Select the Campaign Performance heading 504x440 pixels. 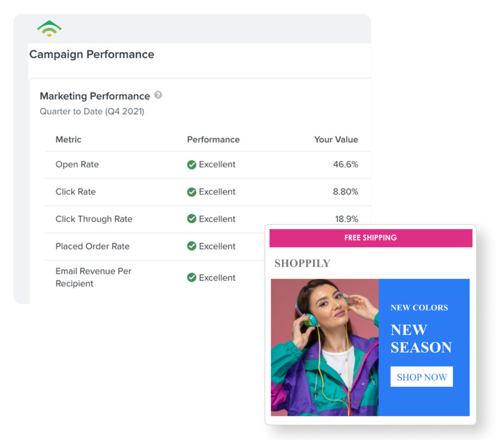[92, 54]
